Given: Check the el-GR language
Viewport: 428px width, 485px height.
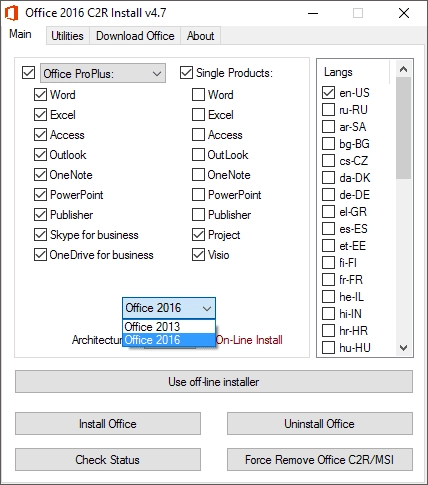Looking at the screenshot, I should pyautogui.click(x=328, y=211).
